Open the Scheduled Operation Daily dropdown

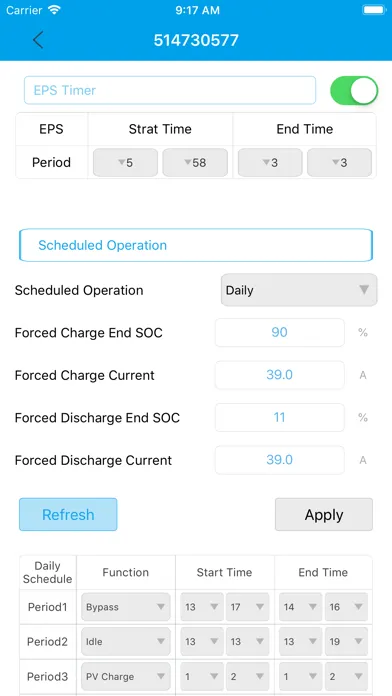coord(299,290)
